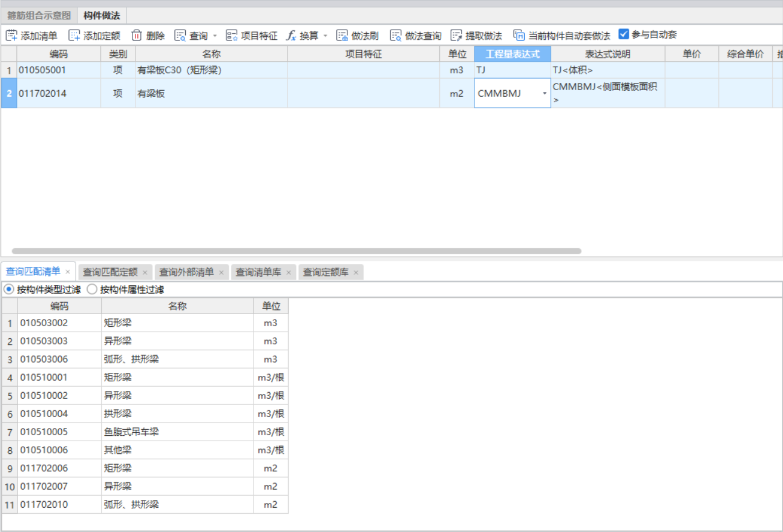
Task: Click the 查询 toolbar icon
Action: [x=180, y=36]
